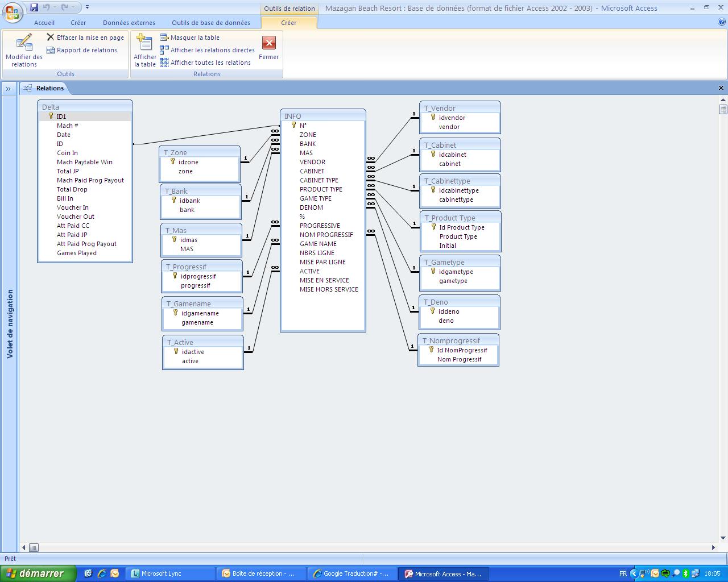
Task: Select the Créer tab under Outils de relation
Action: click(289, 23)
